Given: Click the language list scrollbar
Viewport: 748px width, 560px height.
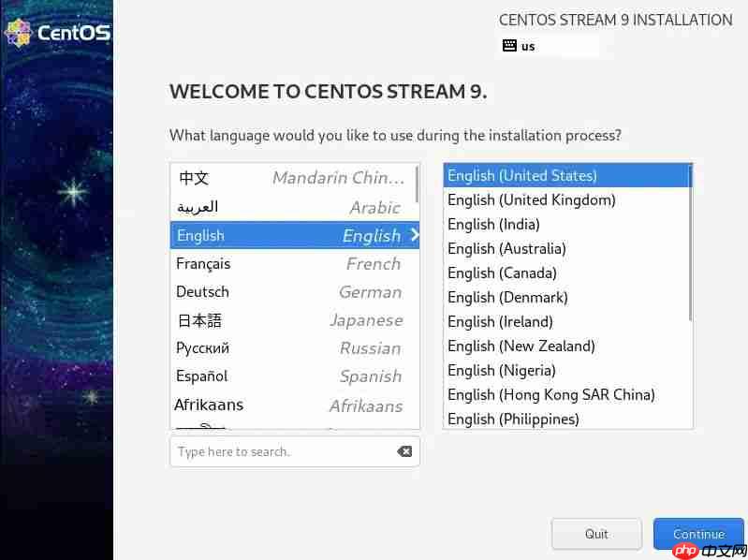Looking at the screenshot, I should (418, 184).
